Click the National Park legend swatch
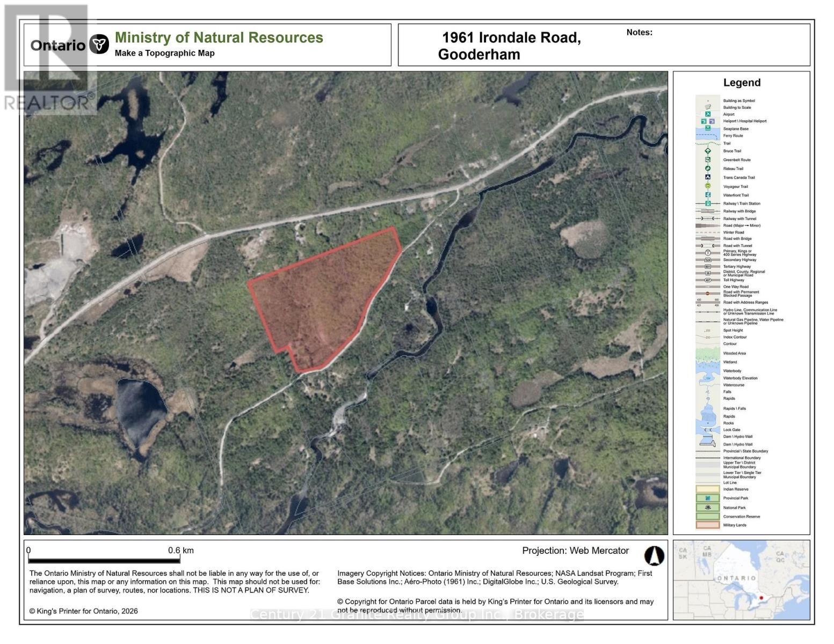Viewport: 834px width, 644px height. click(708, 507)
